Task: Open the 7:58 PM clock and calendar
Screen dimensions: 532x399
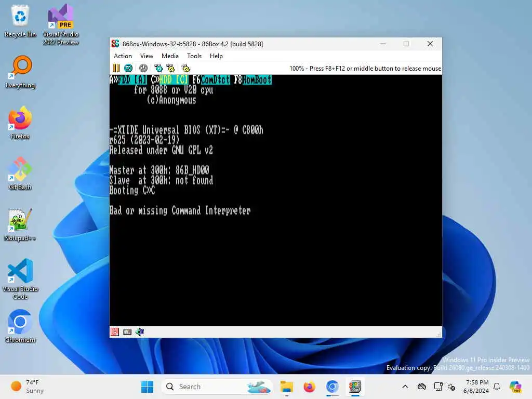Action: 476,387
